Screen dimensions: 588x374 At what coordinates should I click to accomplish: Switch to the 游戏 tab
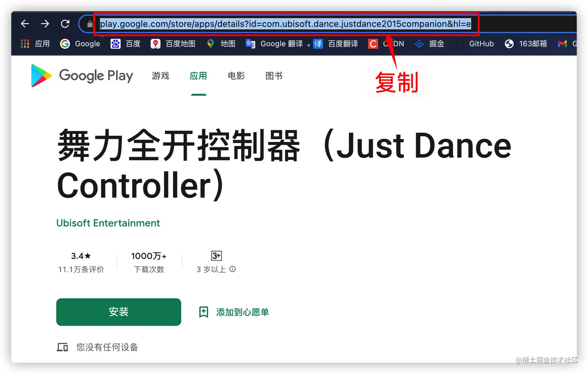pyautogui.click(x=161, y=76)
